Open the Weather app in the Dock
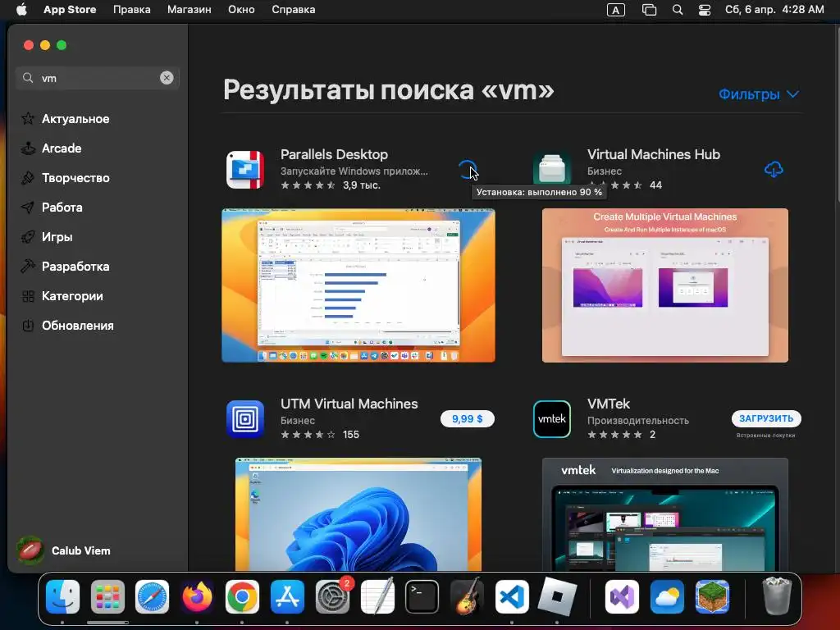840x630 pixels. pos(667,596)
